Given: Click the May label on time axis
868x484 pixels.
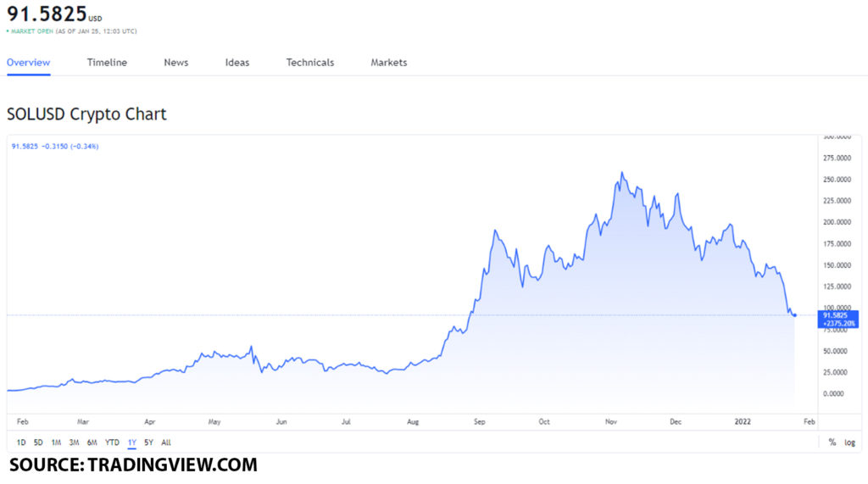Looking at the screenshot, I should point(214,422).
